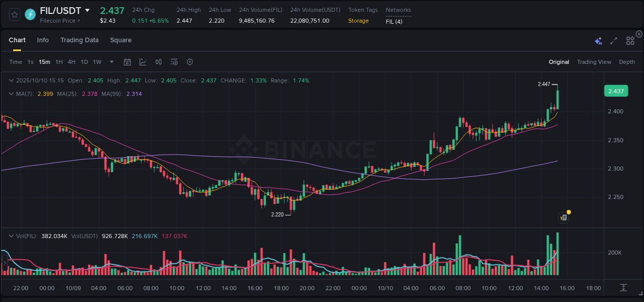Collapse the OHLC info row chevron
The width and height of the screenshot is (644, 302).
coord(11,80)
